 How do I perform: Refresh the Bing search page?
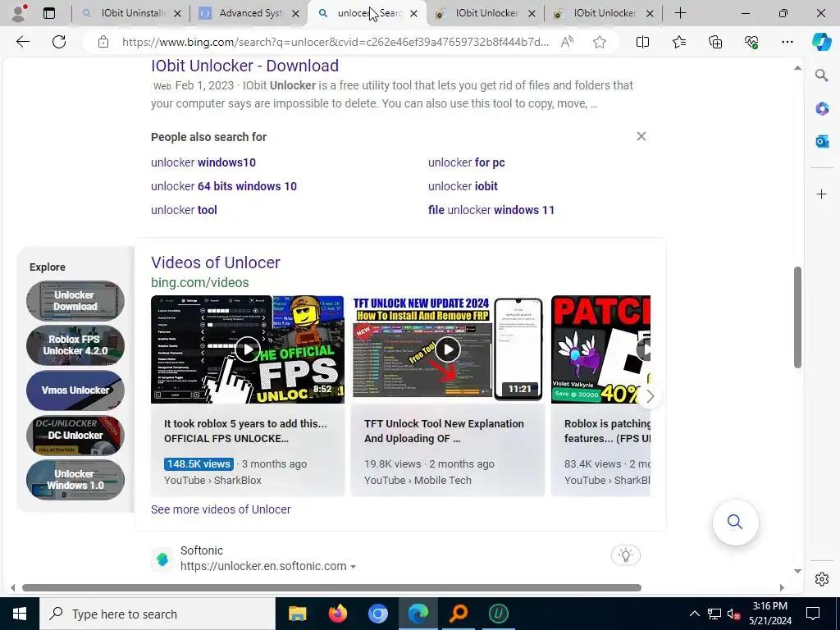[59, 42]
